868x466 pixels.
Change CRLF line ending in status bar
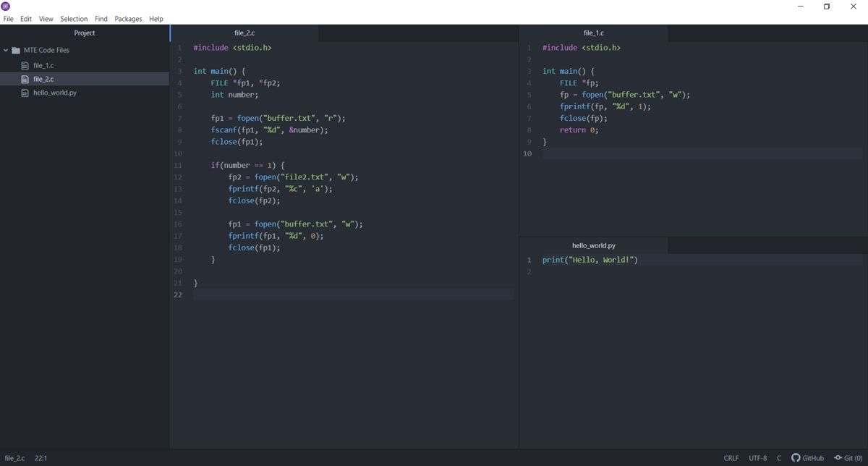pos(731,458)
